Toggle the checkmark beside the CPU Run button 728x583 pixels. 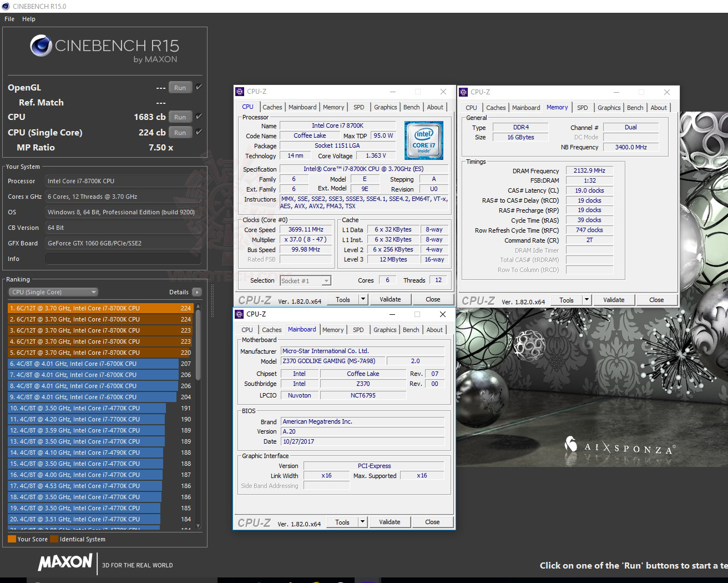coord(198,117)
